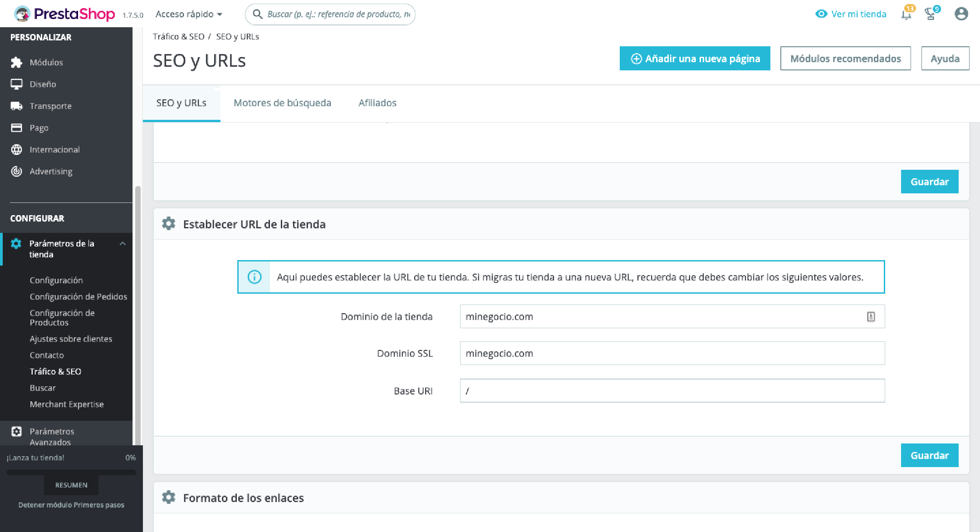This screenshot has height=532, width=980.
Task: Click the Pago credit card icon
Action: [x=16, y=128]
